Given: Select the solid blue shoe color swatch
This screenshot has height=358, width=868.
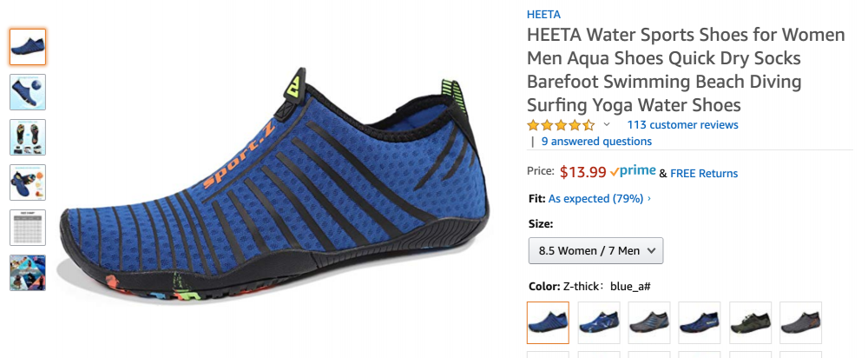Looking at the screenshot, I should coord(548,322).
